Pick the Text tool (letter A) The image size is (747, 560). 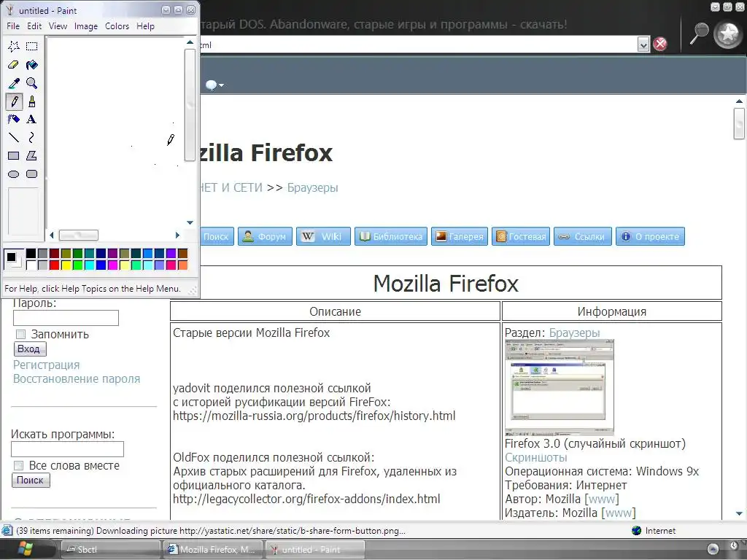pos(32,120)
